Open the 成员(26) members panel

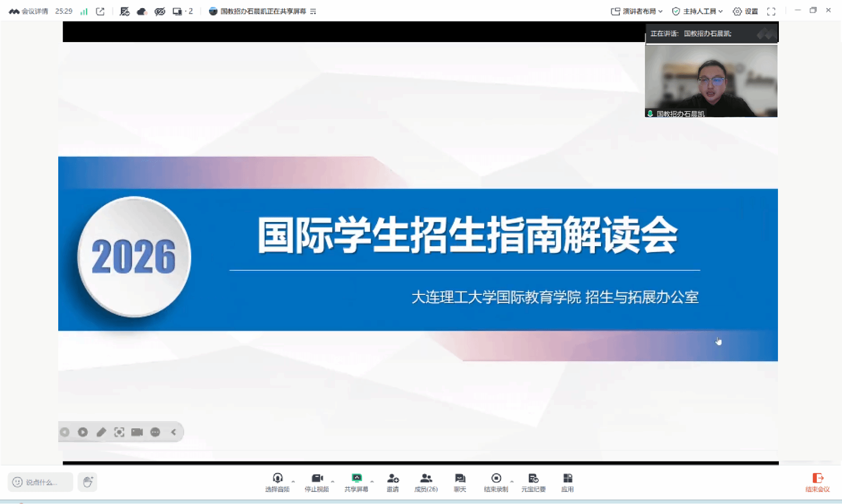tap(426, 483)
